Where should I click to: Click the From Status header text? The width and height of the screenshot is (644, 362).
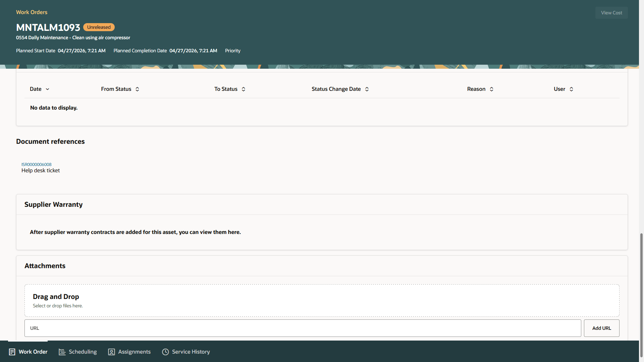point(116,89)
